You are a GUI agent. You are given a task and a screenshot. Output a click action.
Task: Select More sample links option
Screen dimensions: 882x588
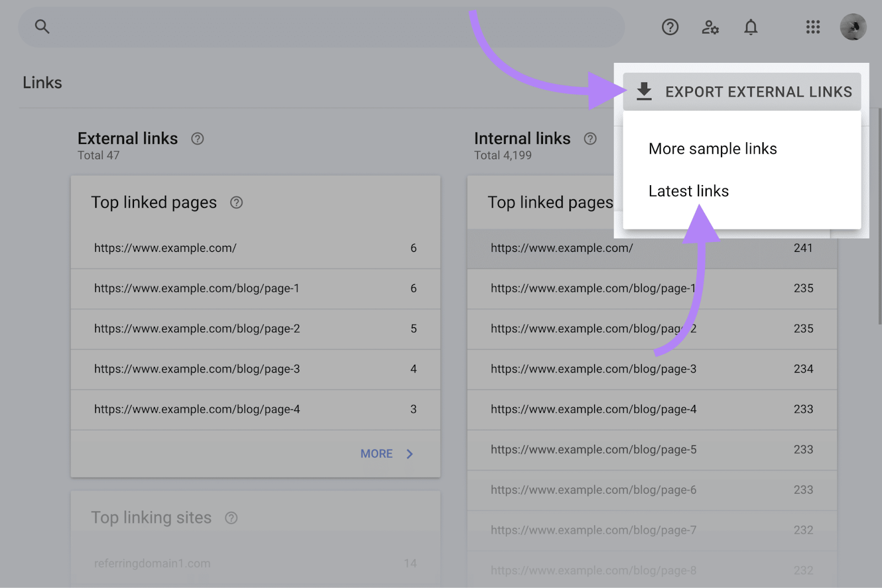point(713,148)
